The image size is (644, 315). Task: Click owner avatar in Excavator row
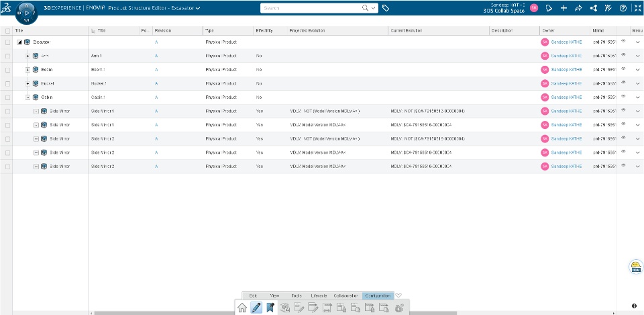pos(545,42)
